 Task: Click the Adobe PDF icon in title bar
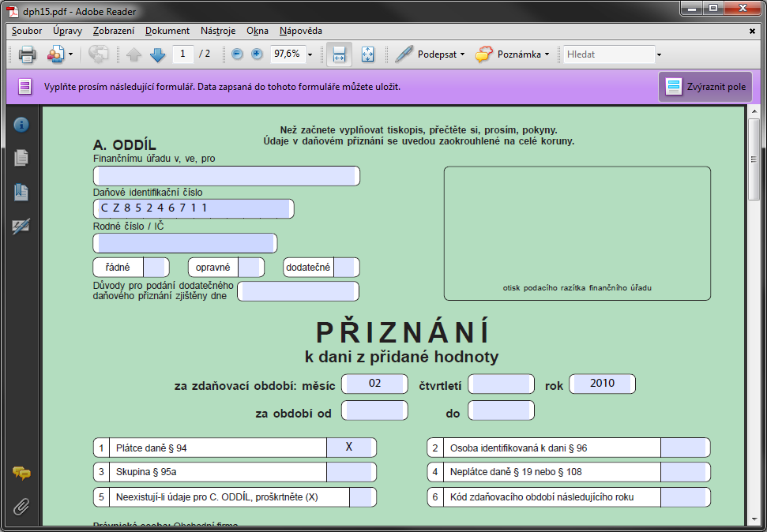tap(11, 11)
